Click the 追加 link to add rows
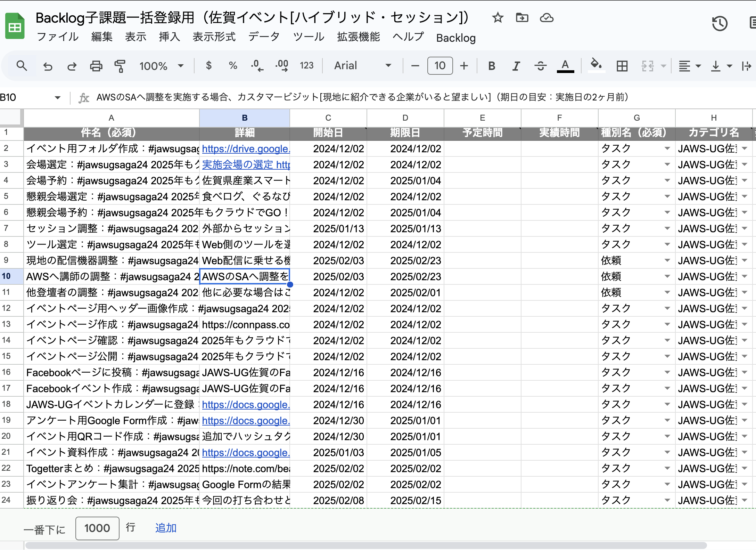The height and width of the screenshot is (550, 756). pos(166,528)
